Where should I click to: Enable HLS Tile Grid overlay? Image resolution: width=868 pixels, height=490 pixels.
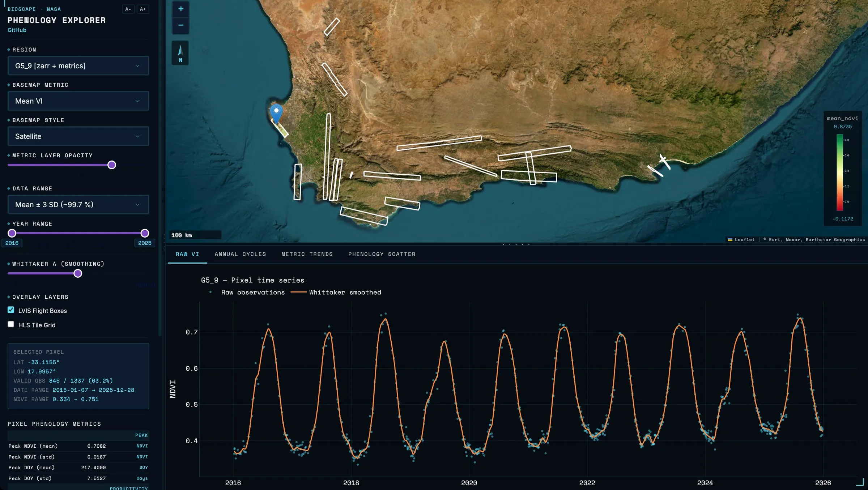(x=11, y=324)
